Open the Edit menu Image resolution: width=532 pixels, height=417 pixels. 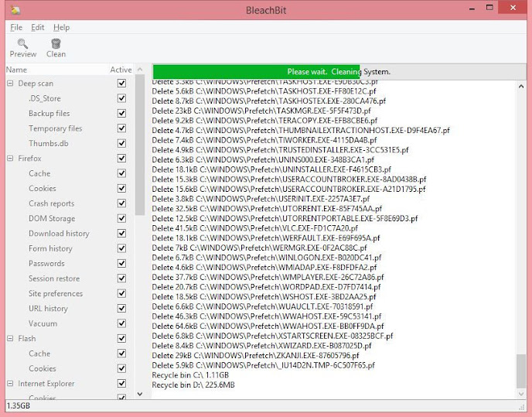[38, 28]
